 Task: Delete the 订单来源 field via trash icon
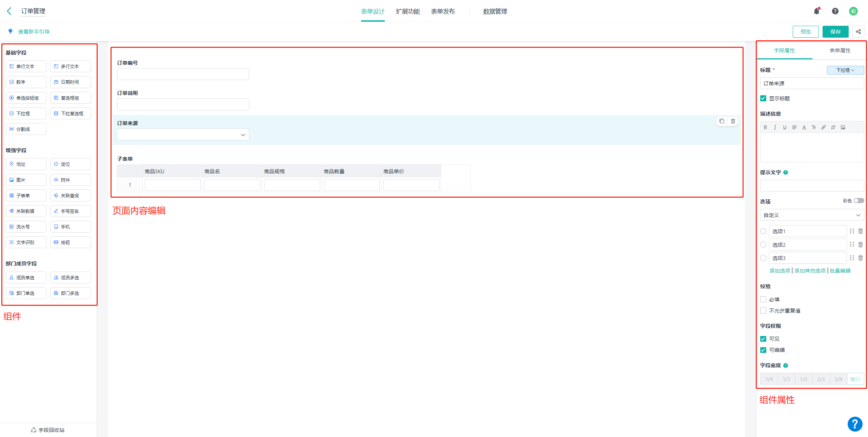pos(733,121)
